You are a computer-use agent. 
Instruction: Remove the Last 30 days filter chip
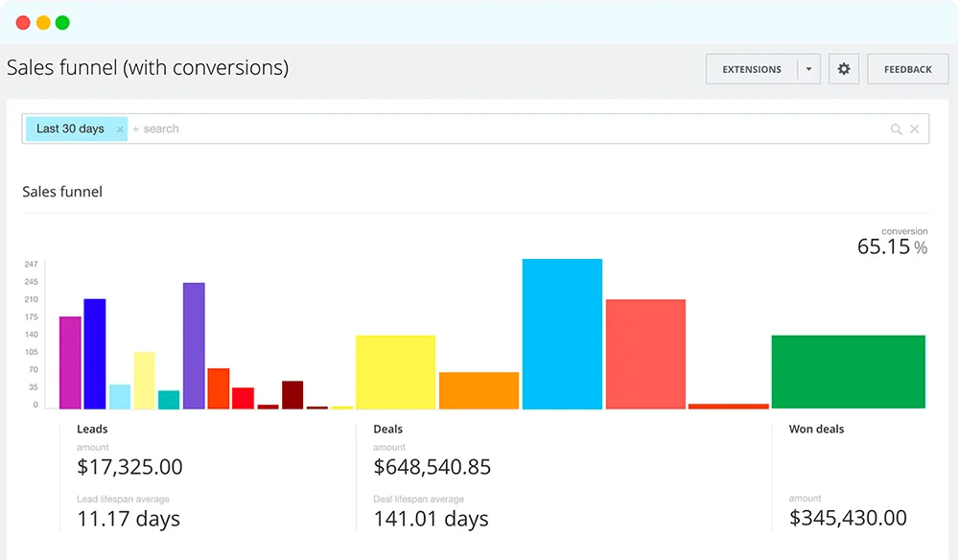pyautogui.click(x=119, y=128)
